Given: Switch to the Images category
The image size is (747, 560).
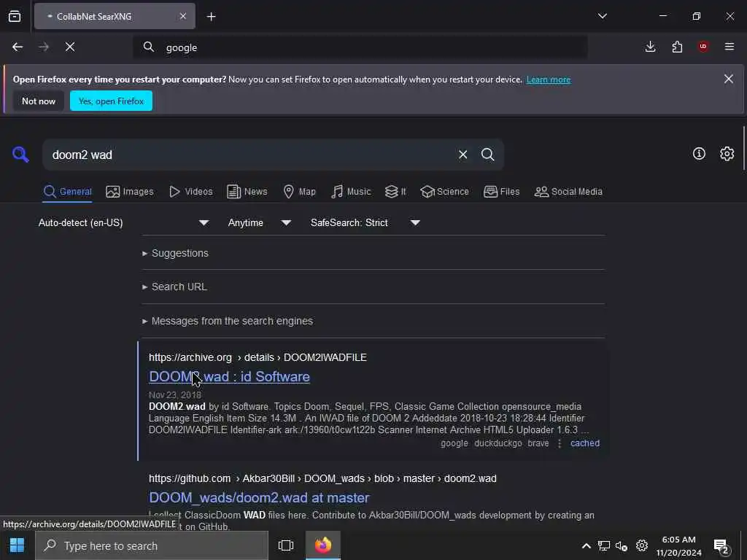Looking at the screenshot, I should (130, 192).
